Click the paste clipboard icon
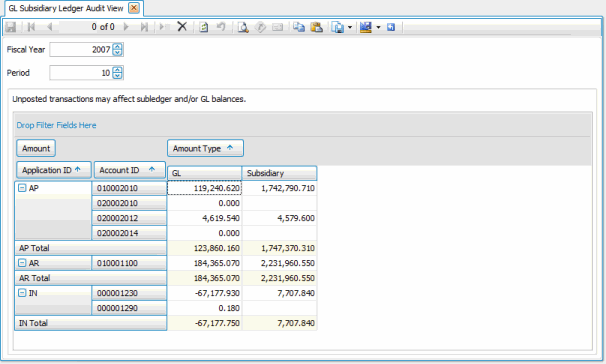 (x=317, y=27)
